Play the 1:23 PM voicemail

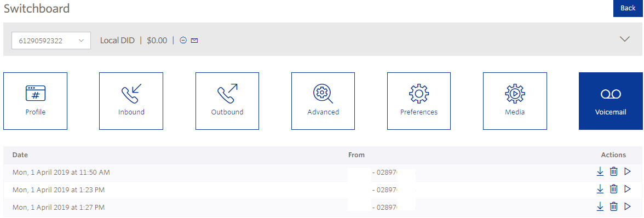click(627, 189)
